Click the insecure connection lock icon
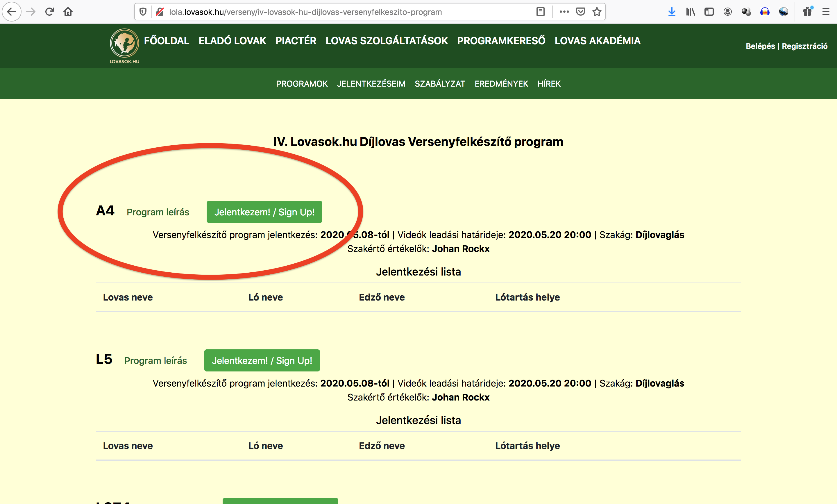 point(160,12)
